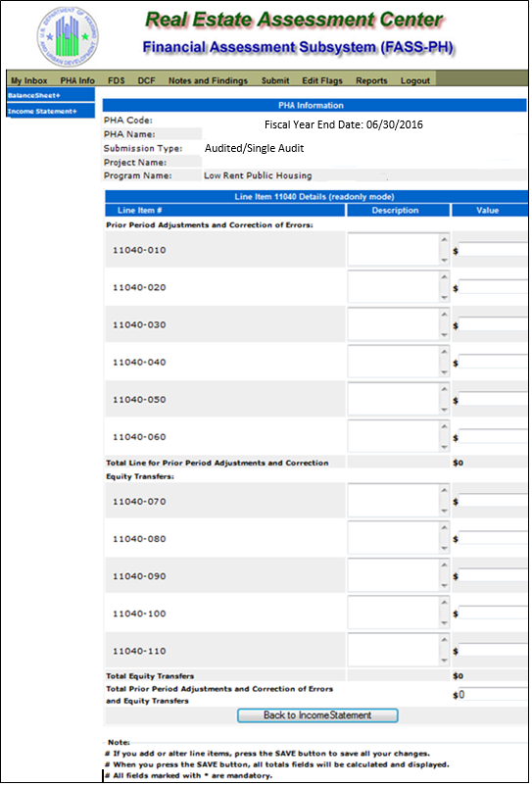Viewport: 532px width, 786px height.
Task: Click value field for line 11040-110
Action: click(x=494, y=651)
